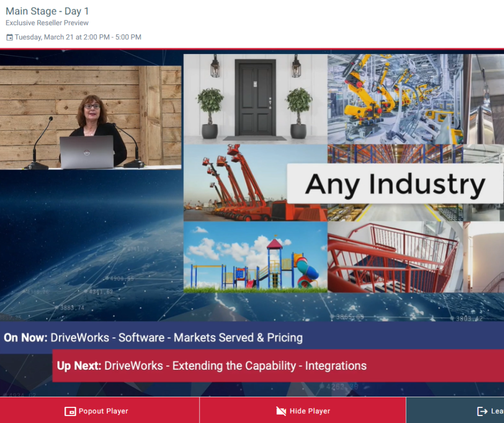
Task: Click the presenter webcam video feed
Action: [91, 118]
